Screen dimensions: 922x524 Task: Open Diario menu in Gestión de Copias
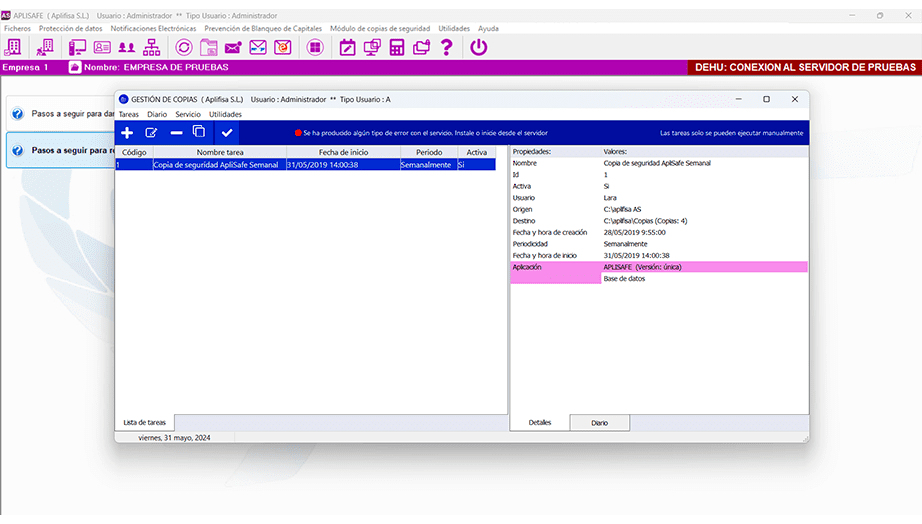click(x=157, y=114)
